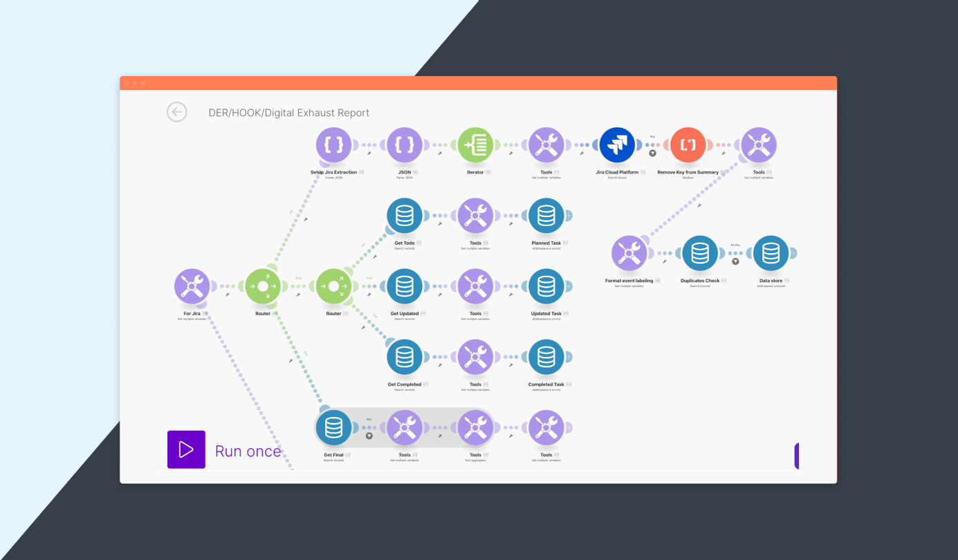This screenshot has width=958, height=560.
Task: Open the Get Completed module
Action: point(405,357)
